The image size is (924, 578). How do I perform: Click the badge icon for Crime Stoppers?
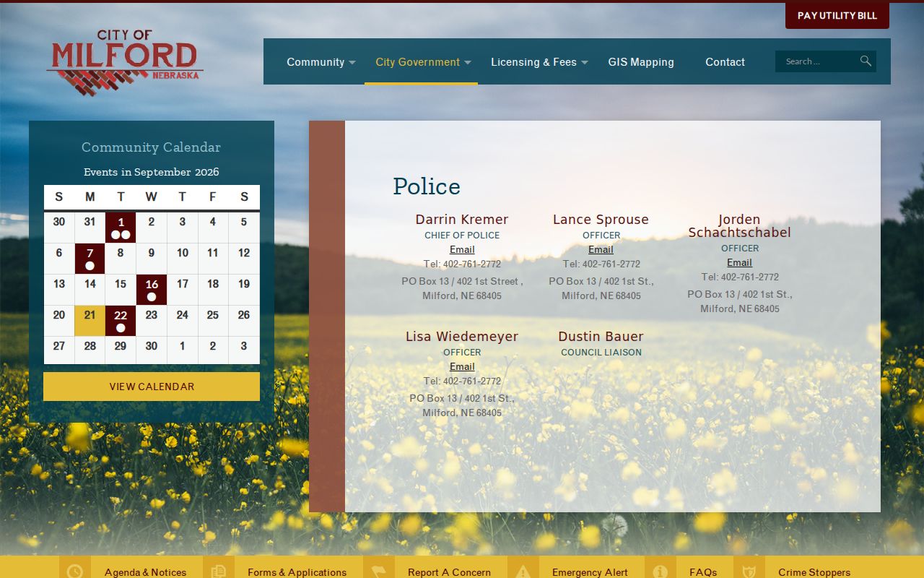pyautogui.click(x=749, y=571)
